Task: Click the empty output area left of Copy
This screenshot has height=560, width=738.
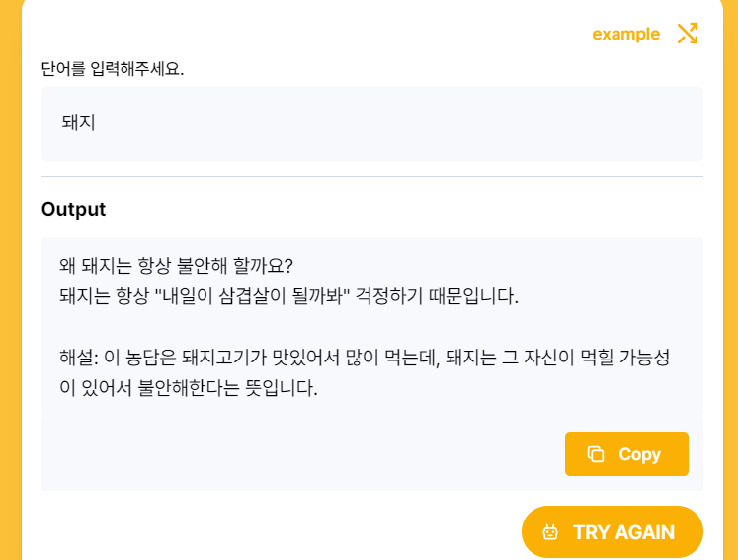Action: click(301, 453)
